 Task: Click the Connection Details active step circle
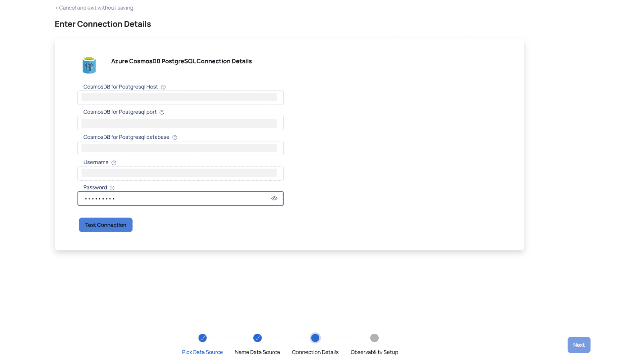point(315,338)
